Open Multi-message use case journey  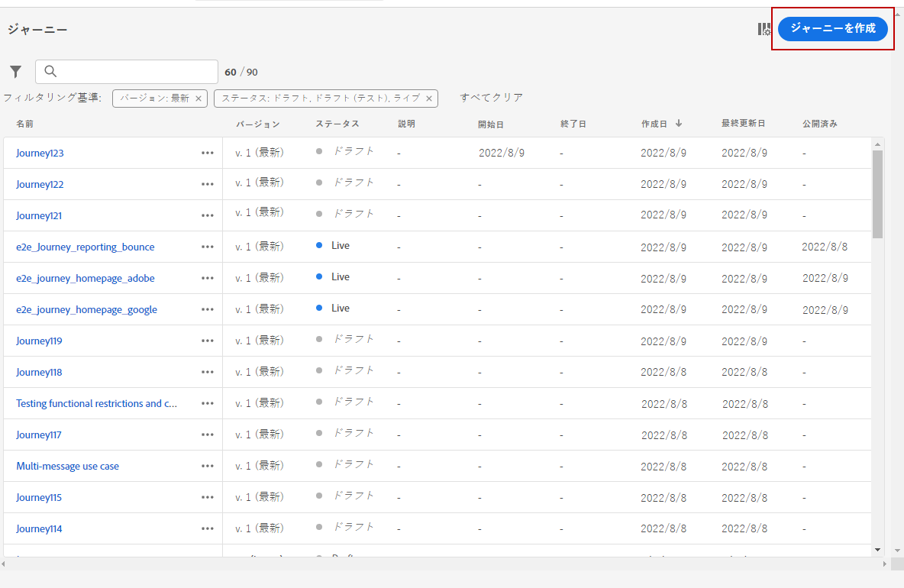(67, 467)
